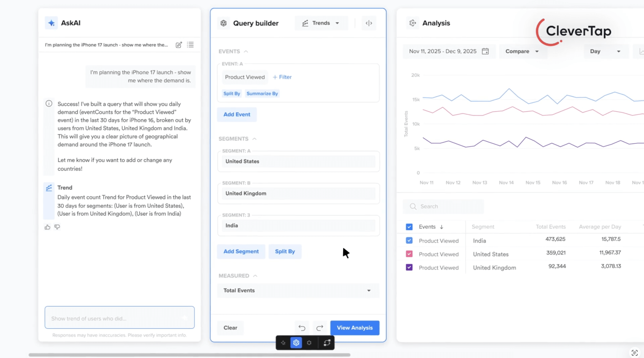Uncheck Product Viewed for United Kingdom
This screenshot has width=644, height=358.
(x=409, y=267)
